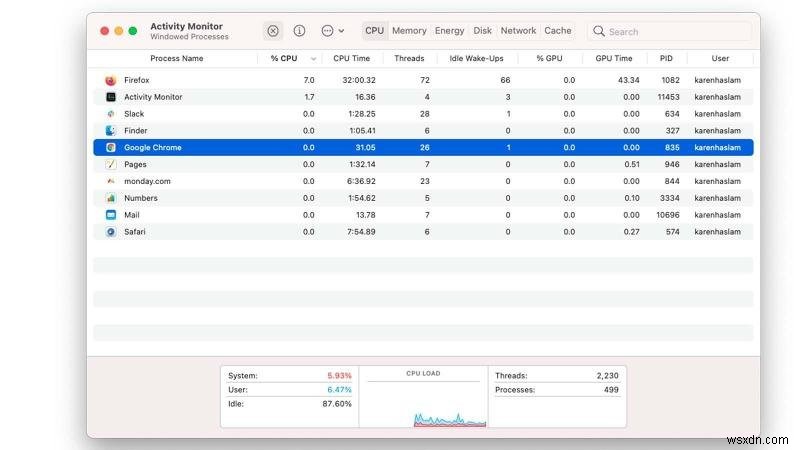Sort by User column header

pyautogui.click(x=720, y=58)
